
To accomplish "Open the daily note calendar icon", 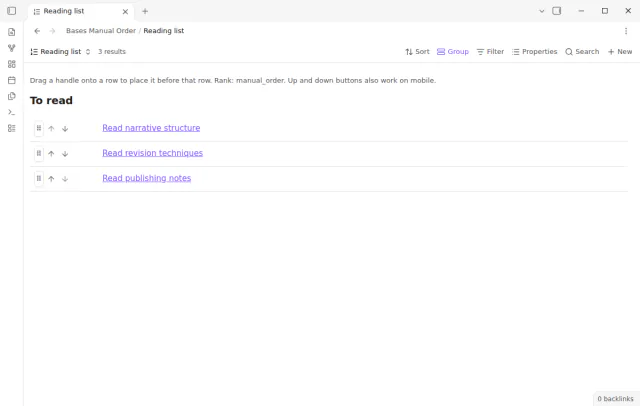I will (11, 80).
